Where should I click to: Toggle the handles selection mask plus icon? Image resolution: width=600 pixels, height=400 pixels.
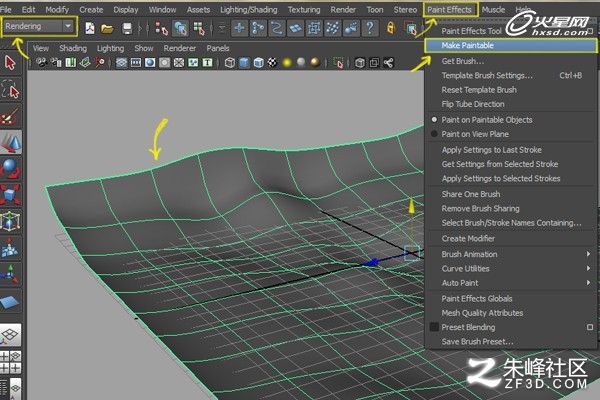pos(240,28)
